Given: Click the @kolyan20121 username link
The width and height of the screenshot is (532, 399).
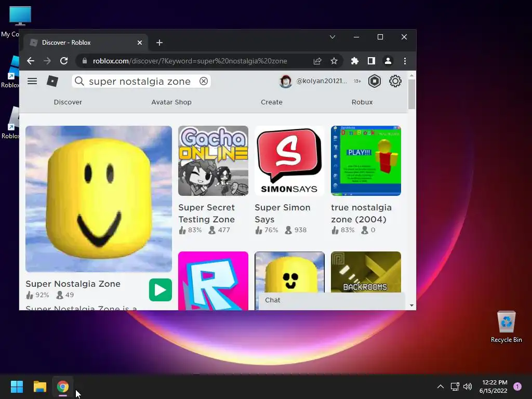Looking at the screenshot, I should 322,81.
